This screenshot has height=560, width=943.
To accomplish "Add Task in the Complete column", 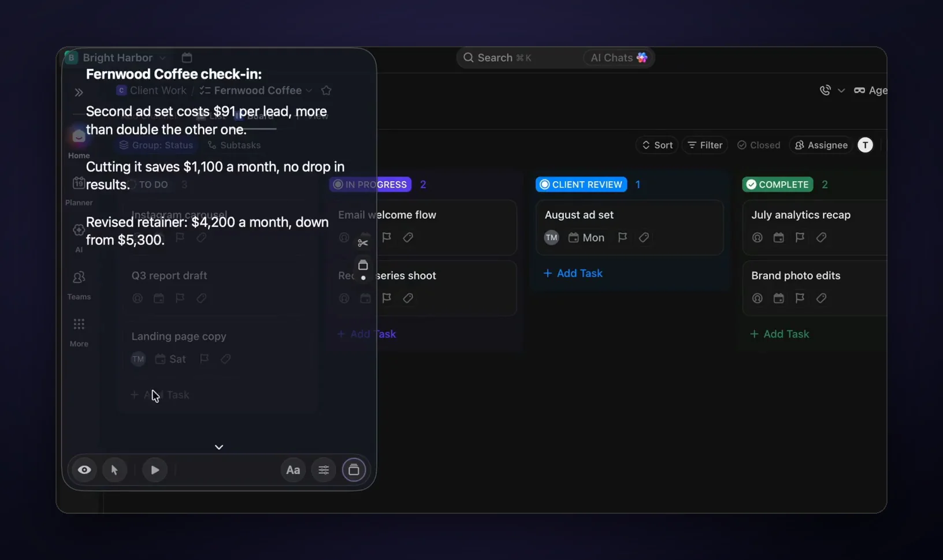I will pos(779,334).
